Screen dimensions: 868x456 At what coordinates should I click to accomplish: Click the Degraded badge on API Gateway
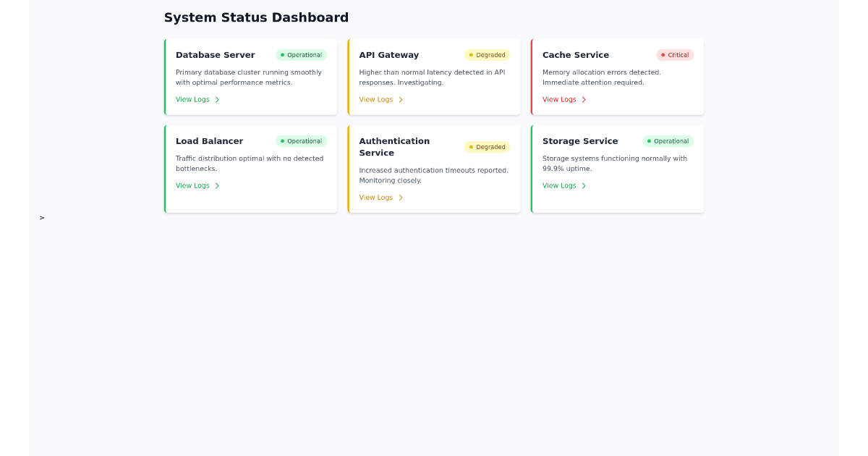click(x=487, y=55)
